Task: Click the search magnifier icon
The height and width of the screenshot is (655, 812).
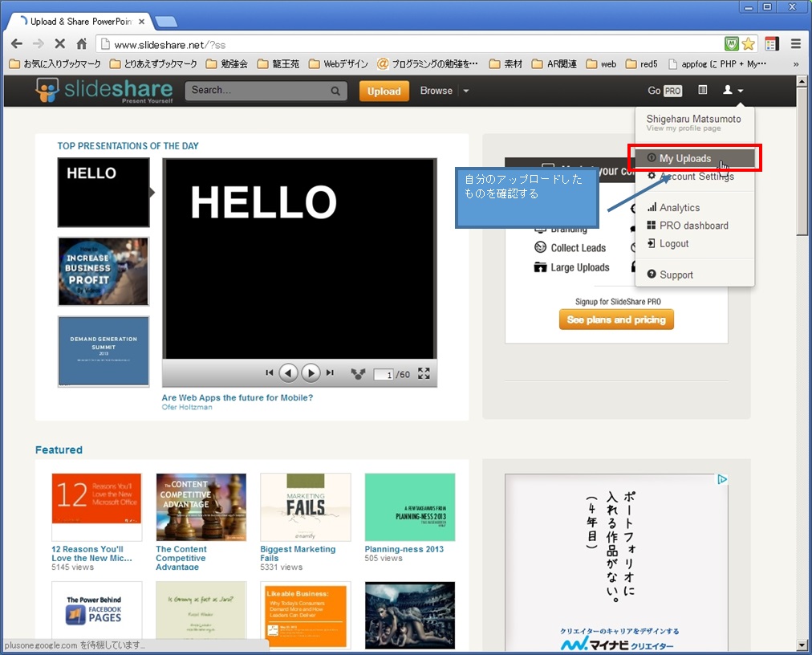Action: [x=335, y=92]
